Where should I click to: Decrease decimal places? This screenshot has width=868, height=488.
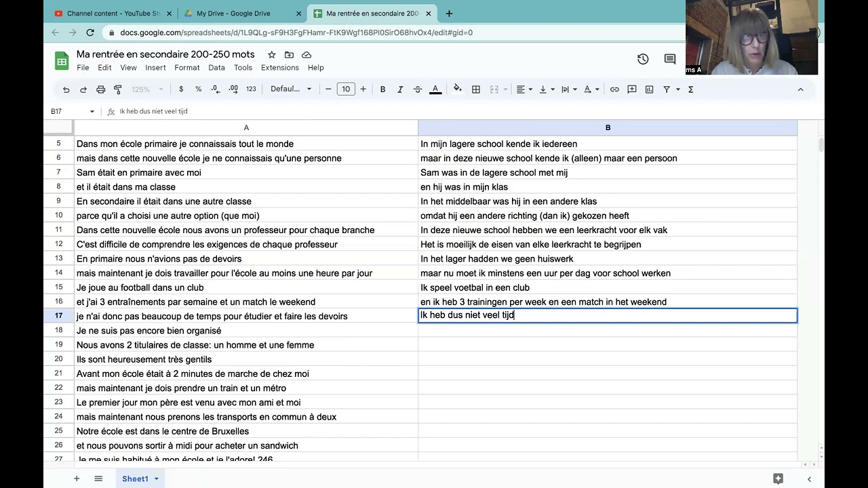tap(216, 89)
